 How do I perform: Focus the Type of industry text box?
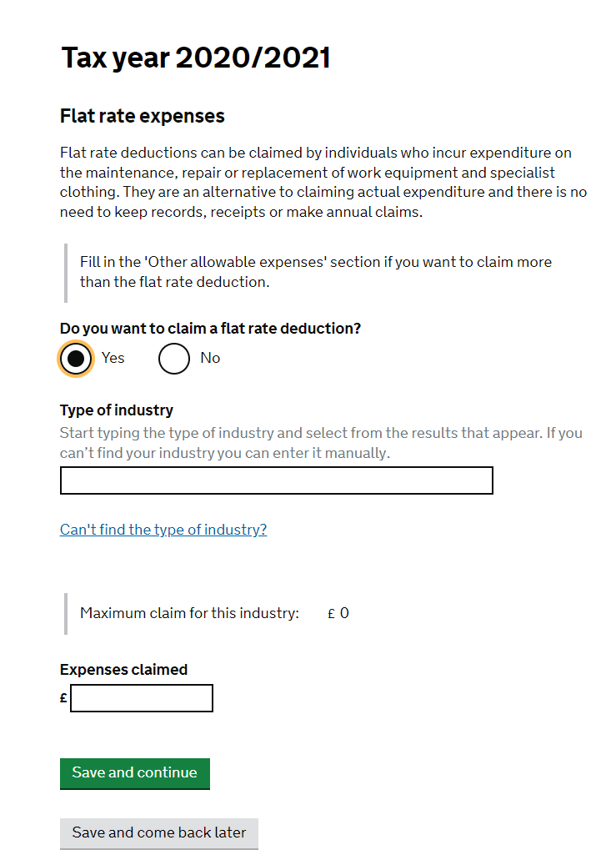coord(276,480)
